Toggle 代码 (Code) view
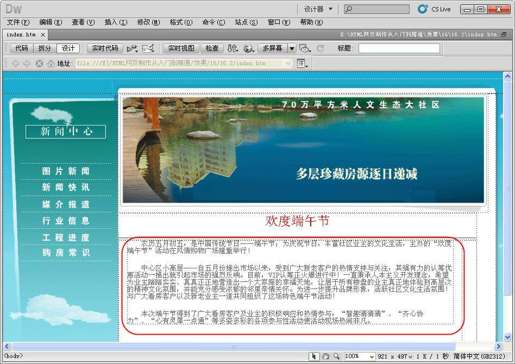The image size is (515, 364). [x=22, y=48]
